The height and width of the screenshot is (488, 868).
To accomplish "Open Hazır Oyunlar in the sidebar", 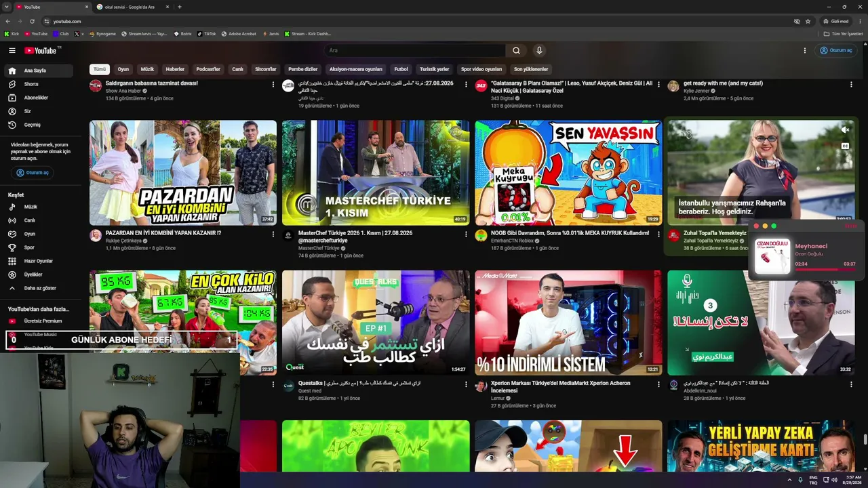I will tap(39, 261).
